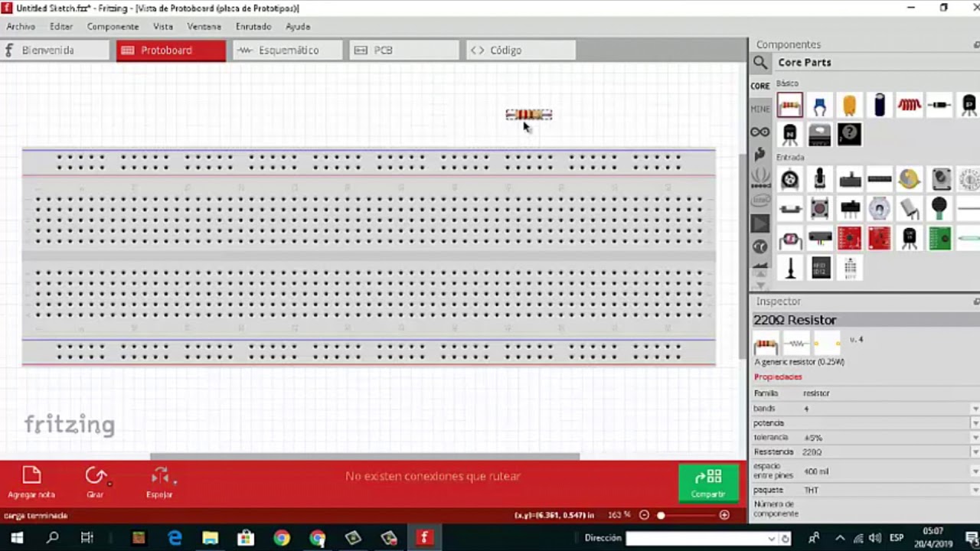980x551 pixels.
Task: Select the mystery part with question mark
Action: pyautogui.click(x=849, y=135)
